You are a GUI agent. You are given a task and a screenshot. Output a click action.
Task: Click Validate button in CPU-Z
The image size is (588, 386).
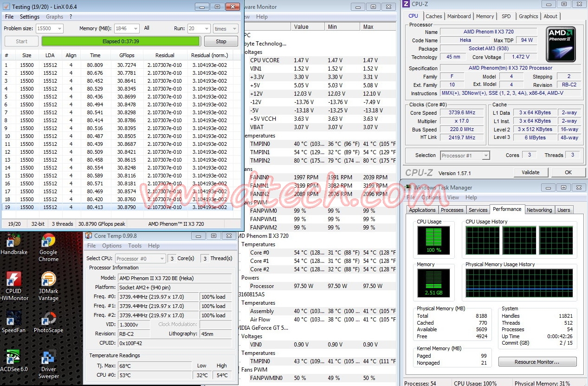530,172
